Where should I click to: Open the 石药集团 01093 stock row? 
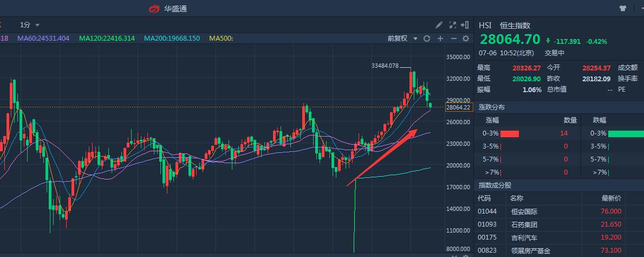pos(559,224)
